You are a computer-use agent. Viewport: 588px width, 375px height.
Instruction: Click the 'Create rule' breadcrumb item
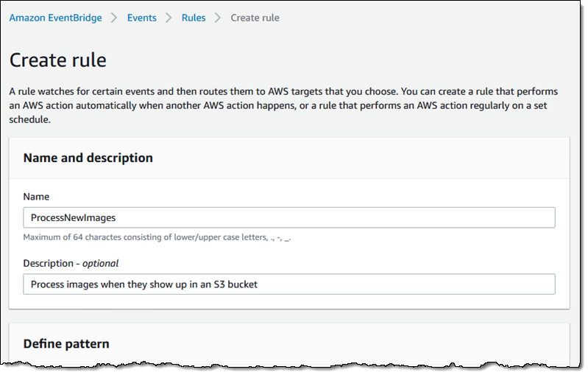pyautogui.click(x=255, y=18)
